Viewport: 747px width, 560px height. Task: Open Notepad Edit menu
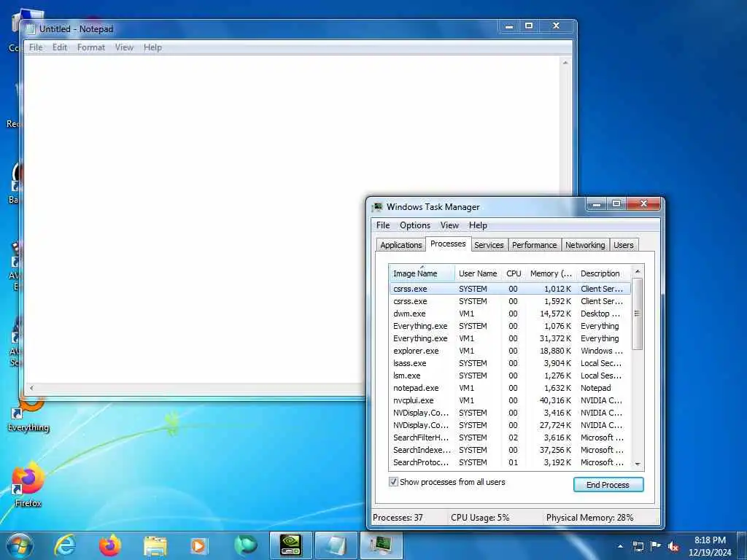click(x=60, y=47)
